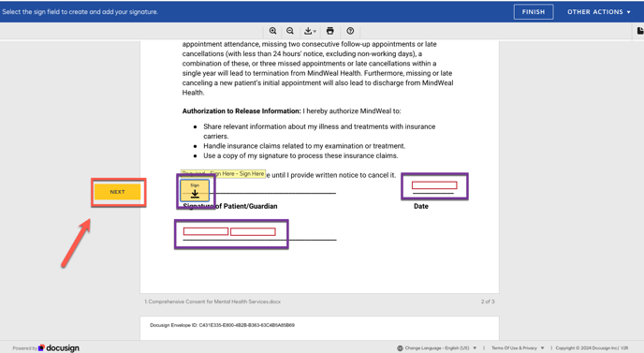Open the download options icon
This screenshot has height=353, width=644.
pos(310,31)
